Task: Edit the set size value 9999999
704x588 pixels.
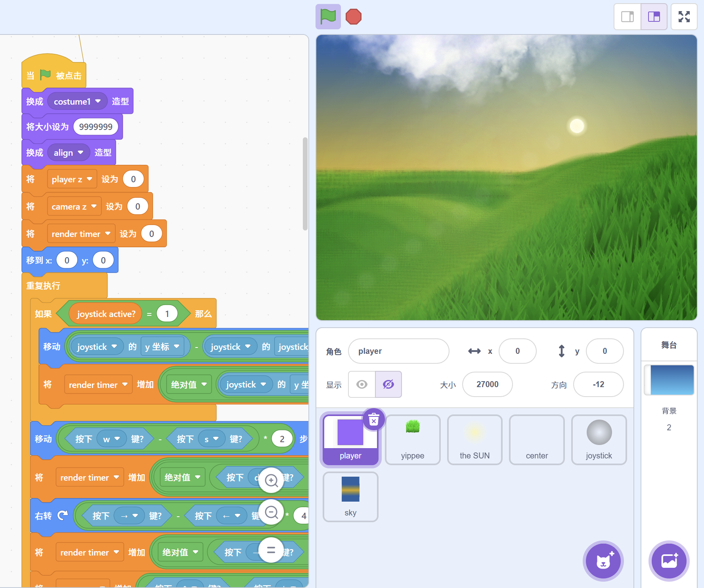Action: [96, 127]
